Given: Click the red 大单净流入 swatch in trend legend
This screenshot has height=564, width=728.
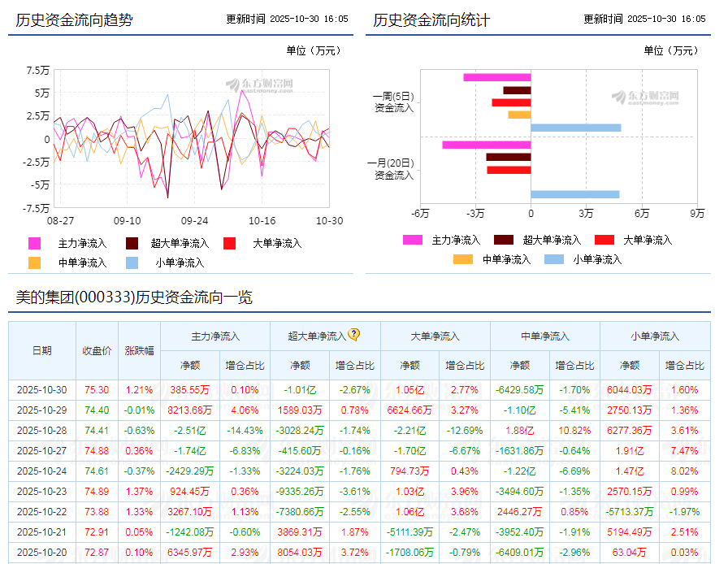Looking at the screenshot, I should 229,244.
